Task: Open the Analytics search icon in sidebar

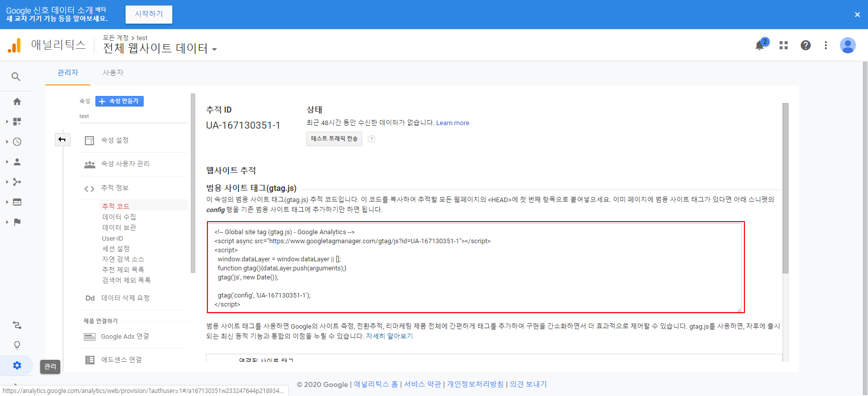Action: pyautogui.click(x=16, y=77)
